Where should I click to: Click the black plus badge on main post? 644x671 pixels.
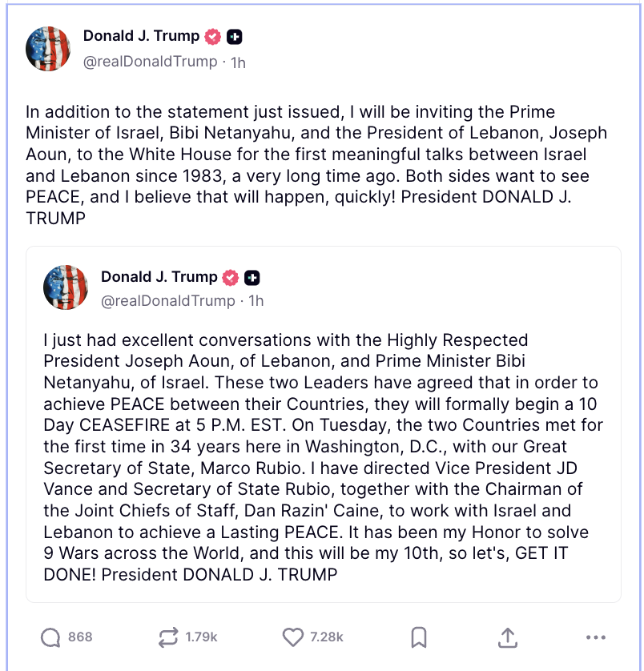pyautogui.click(x=235, y=37)
